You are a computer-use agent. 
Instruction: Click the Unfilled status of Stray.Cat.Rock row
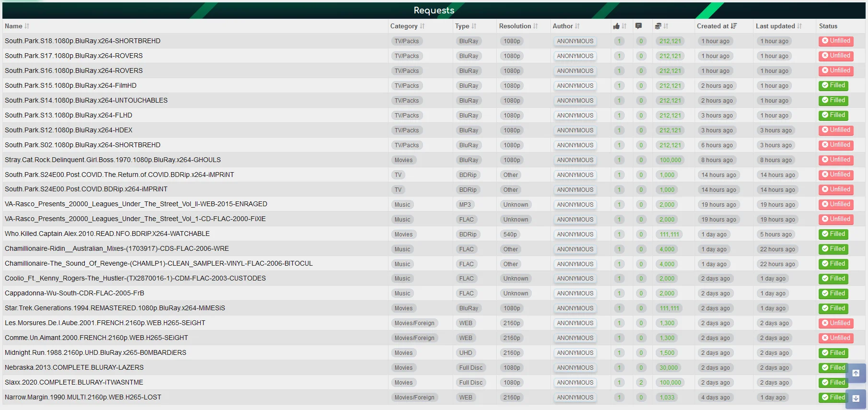(x=836, y=160)
